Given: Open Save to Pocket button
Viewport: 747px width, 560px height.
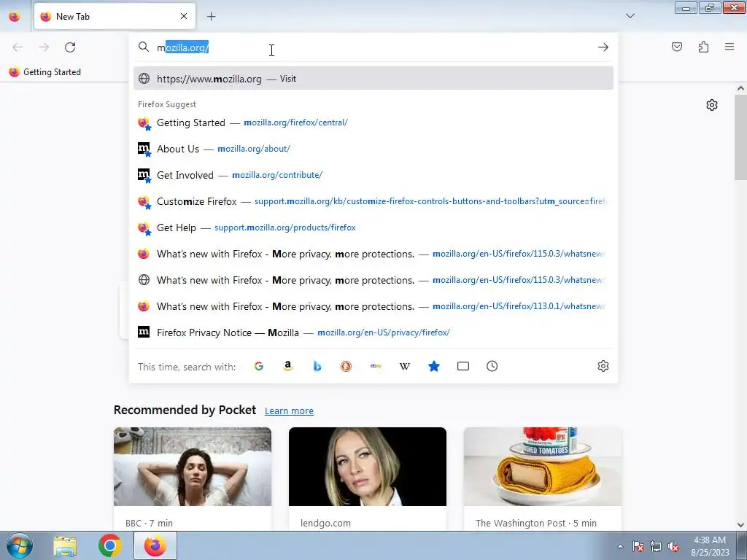Looking at the screenshot, I should point(676,47).
